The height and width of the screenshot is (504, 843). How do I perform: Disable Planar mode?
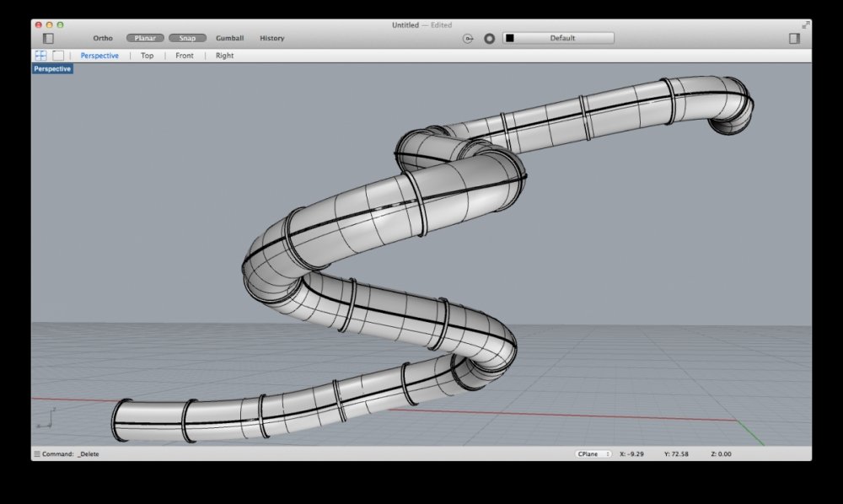click(x=145, y=38)
